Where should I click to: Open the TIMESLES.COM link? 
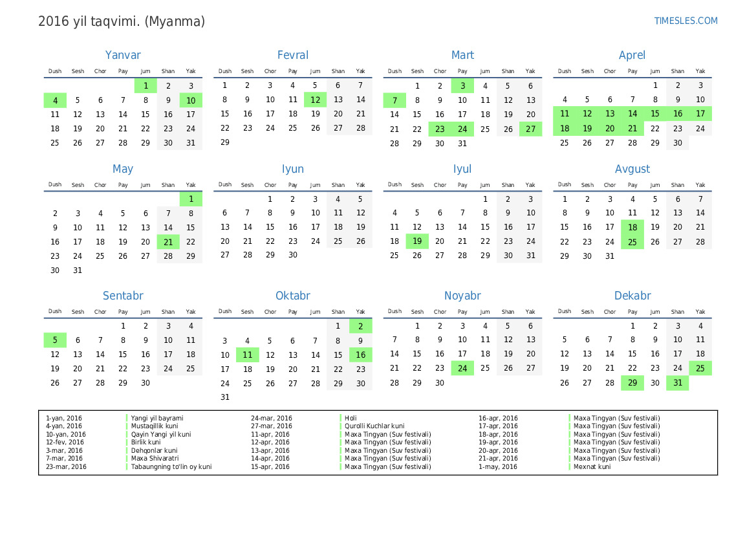tap(686, 21)
